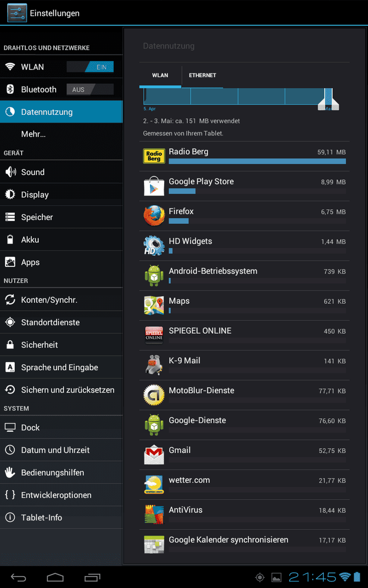
Task: Open the HD Widgets app icon
Action: point(154,245)
